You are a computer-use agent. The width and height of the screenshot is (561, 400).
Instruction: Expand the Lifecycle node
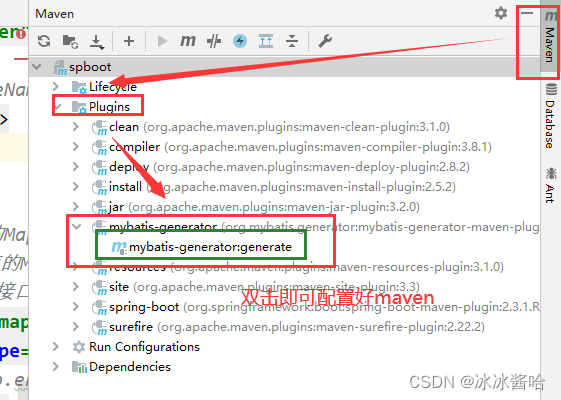coord(56,87)
